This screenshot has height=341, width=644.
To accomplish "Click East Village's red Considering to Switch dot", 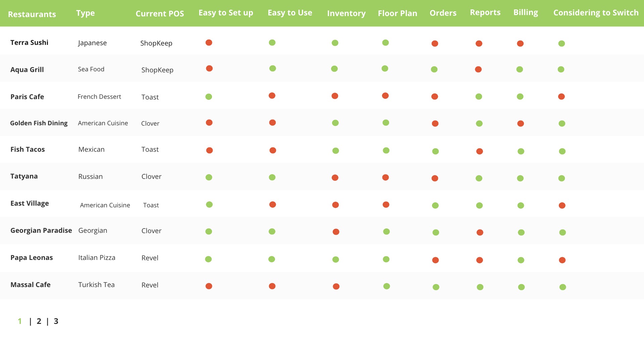I will pos(562,205).
